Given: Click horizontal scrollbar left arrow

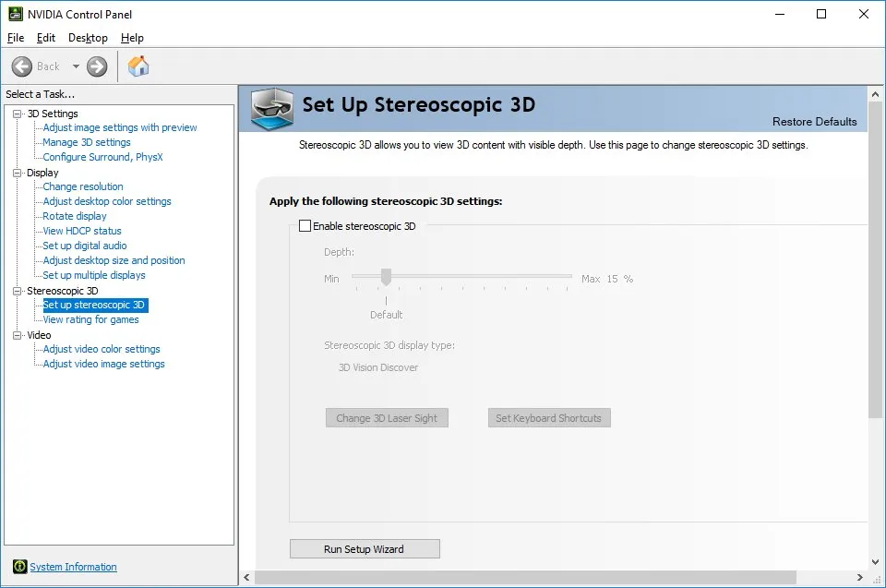Looking at the screenshot, I should click(246, 577).
